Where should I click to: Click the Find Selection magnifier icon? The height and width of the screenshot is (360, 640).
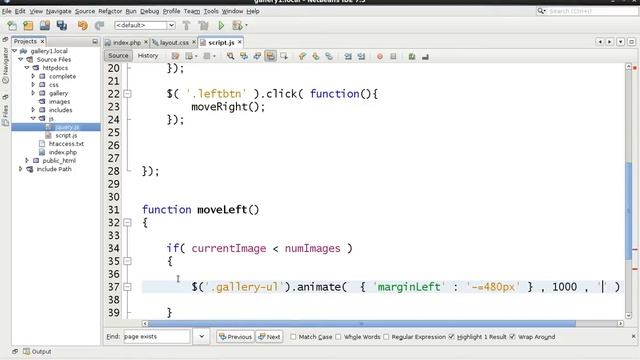tap(231, 56)
